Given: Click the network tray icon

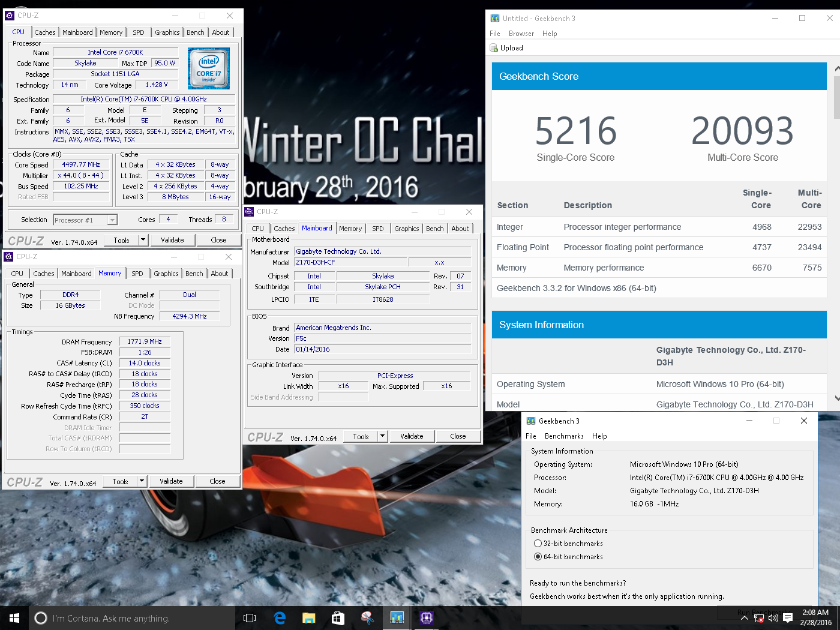Looking at the screenshot, I should point(759,618).
